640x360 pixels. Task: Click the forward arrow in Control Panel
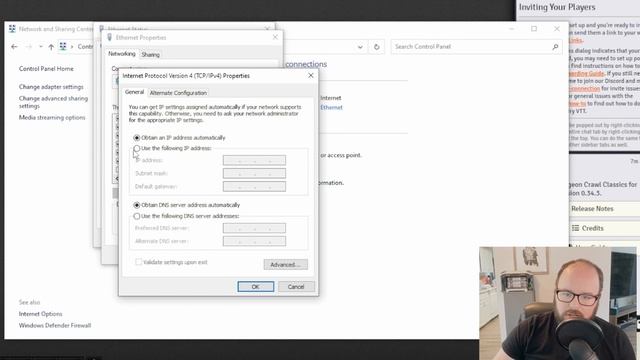29,47
